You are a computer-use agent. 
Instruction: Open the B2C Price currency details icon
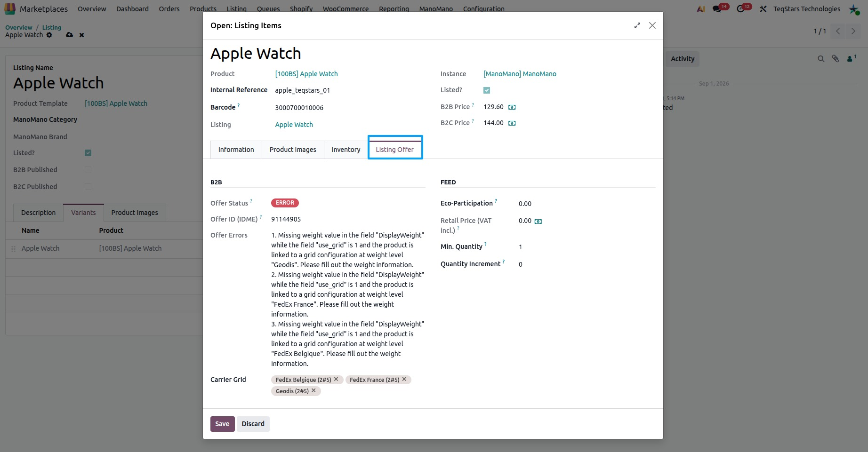(x=512, y=123)
